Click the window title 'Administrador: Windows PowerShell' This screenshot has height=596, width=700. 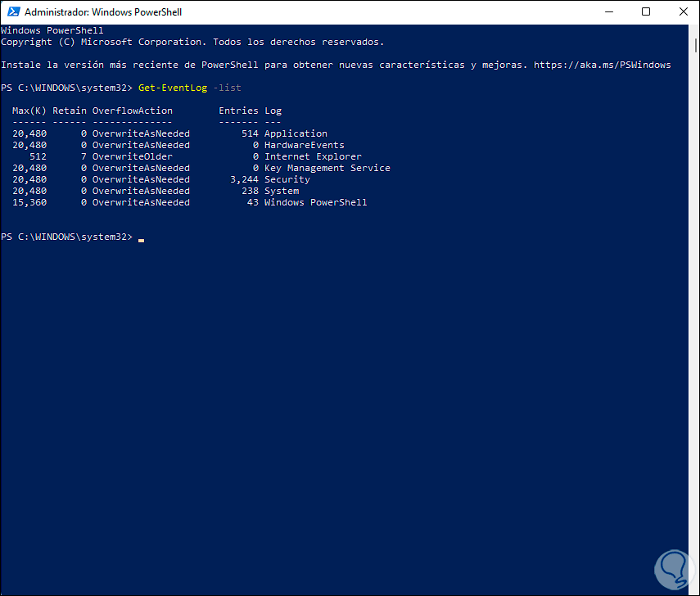(103, 12)
